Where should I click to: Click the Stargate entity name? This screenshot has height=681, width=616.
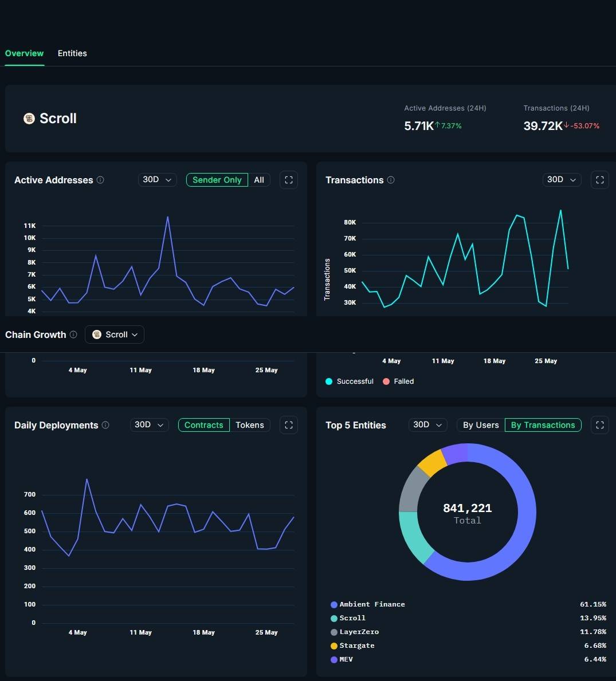coord(357,645)
